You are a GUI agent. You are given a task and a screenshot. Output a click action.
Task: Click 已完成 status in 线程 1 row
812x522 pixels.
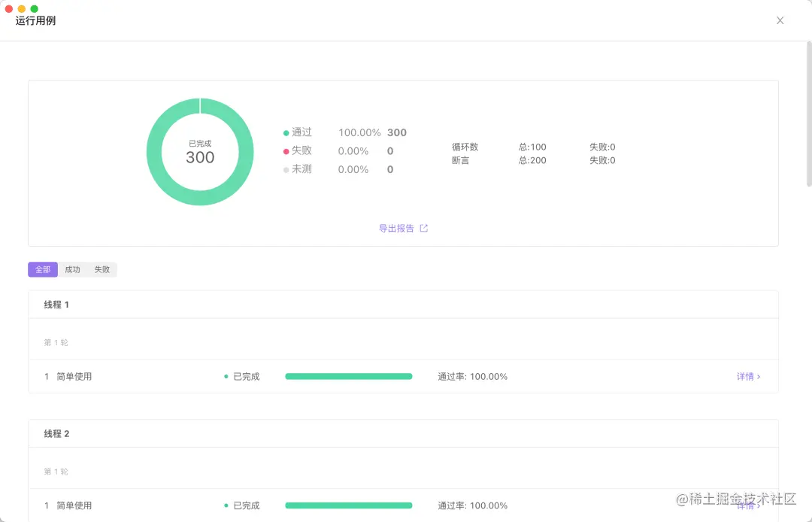click(242, 377)
